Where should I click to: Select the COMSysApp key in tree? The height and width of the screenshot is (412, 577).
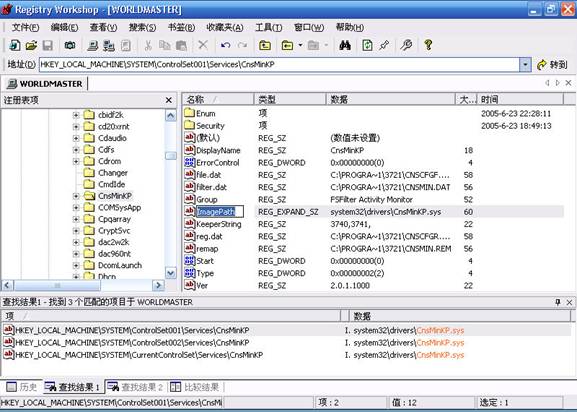[x=120, y=207]
